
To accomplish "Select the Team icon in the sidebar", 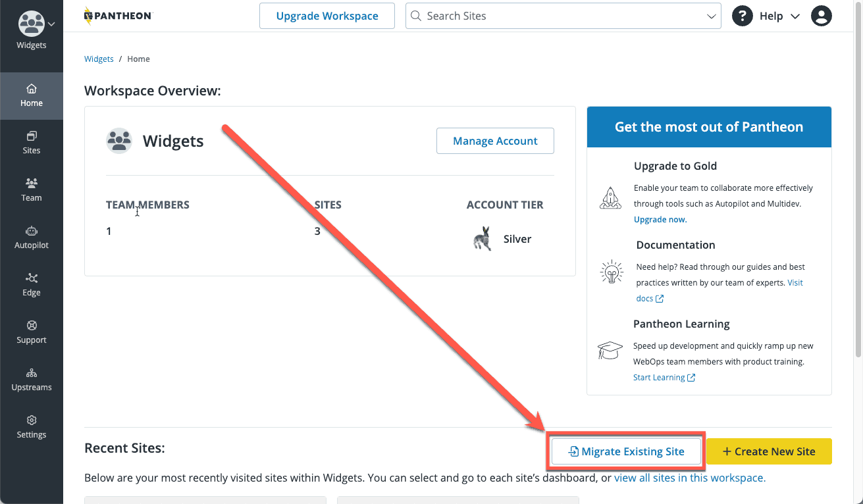I will tap(31, 190).
